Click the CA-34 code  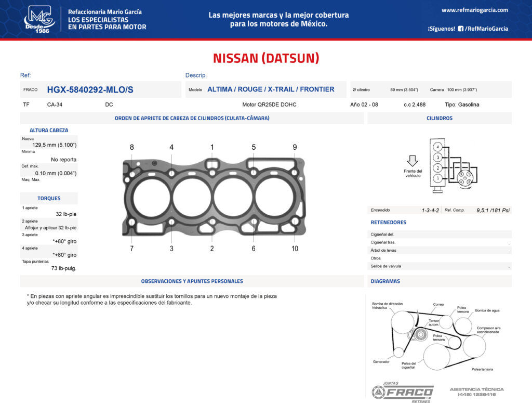(55, 105)
